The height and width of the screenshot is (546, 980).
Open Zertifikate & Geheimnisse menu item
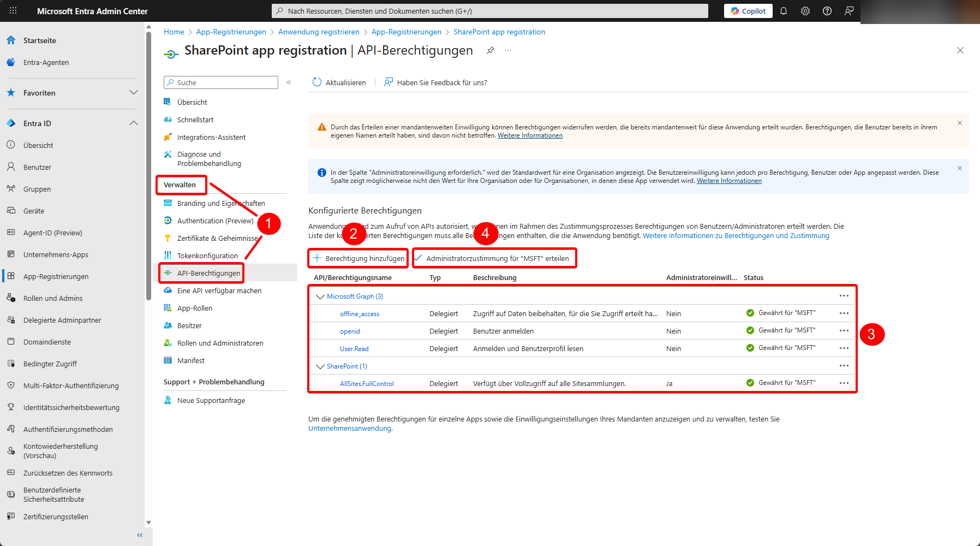[x=217, y=238]
